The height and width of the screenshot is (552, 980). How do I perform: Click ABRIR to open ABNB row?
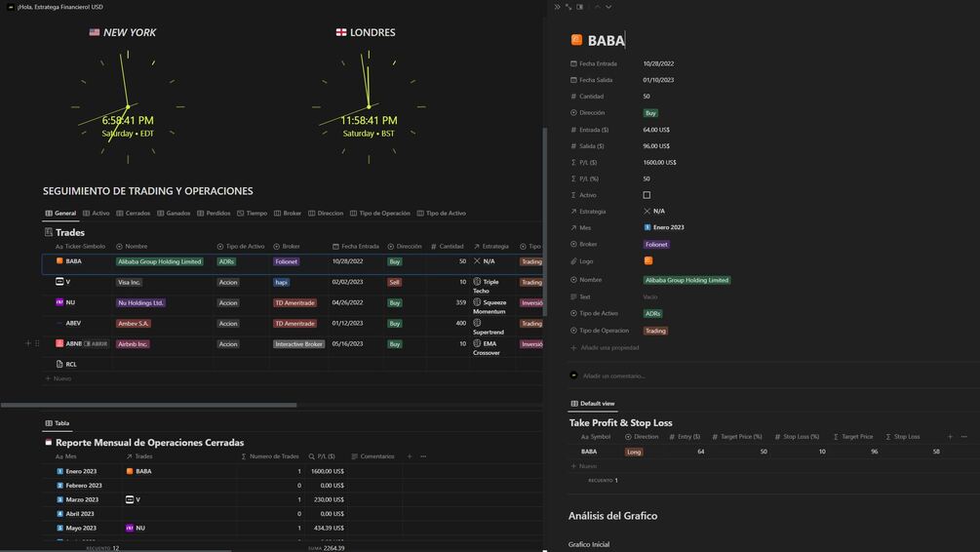click(x=97, y=344)
